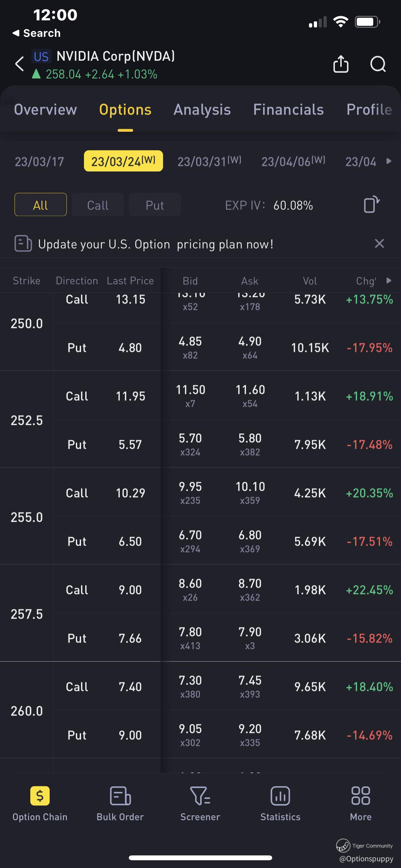Tap the update pricing plan banner
Viewport: 401px width, 868px height.
click(x=155, y=244)
